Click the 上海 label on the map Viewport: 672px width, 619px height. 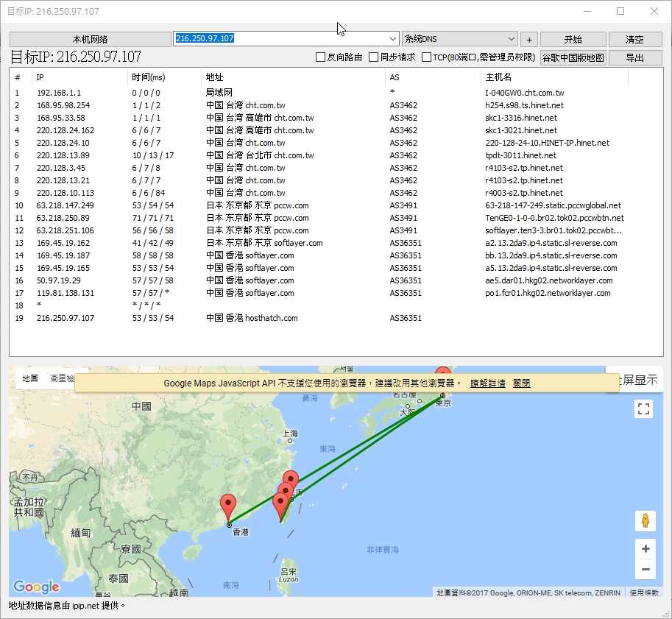click(290, 434)
